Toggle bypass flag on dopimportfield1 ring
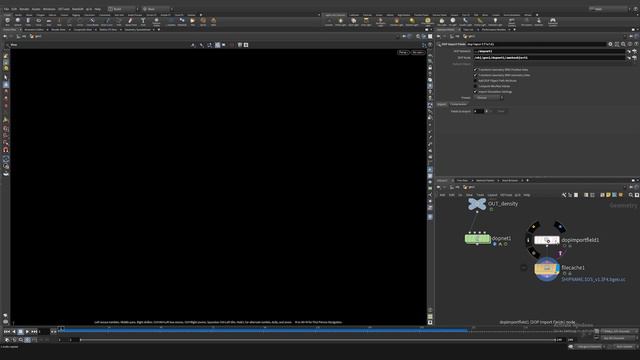Image resolution: width=640 pixels, height=360 pixels. pyautogui.click(x=534, y=226)
